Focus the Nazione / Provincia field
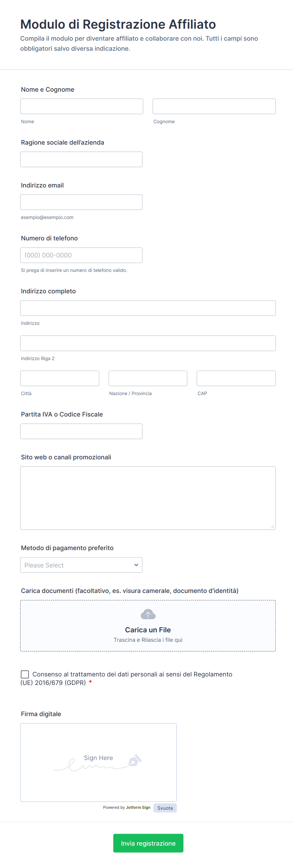This screenshot has height=868, width=293. [148, 378]
